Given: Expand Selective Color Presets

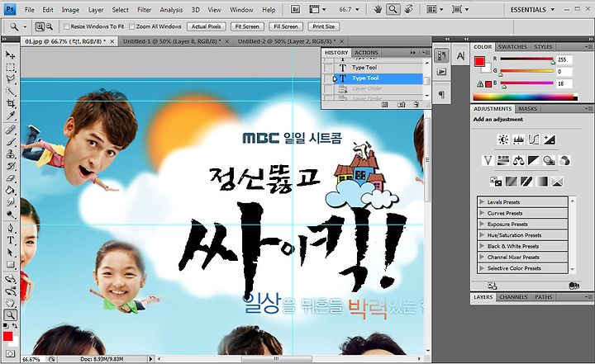Looking at the screenshot, I should pyautogui.click(x=482, y=267).
